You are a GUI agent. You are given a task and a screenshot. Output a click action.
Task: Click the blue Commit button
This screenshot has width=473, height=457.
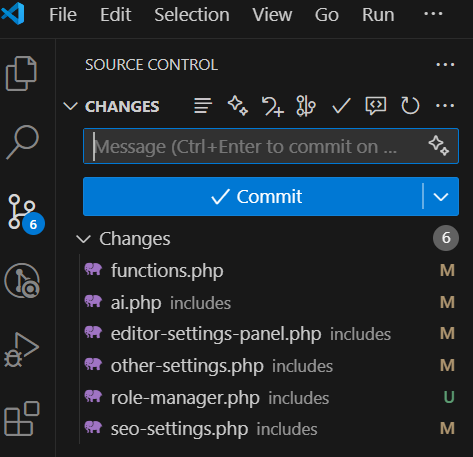tap(253, 197)
